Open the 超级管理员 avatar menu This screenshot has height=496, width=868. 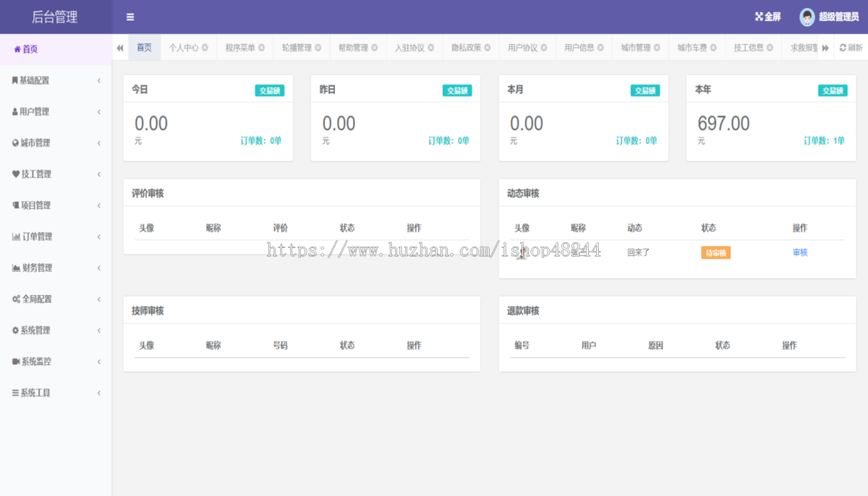[829, 17]
